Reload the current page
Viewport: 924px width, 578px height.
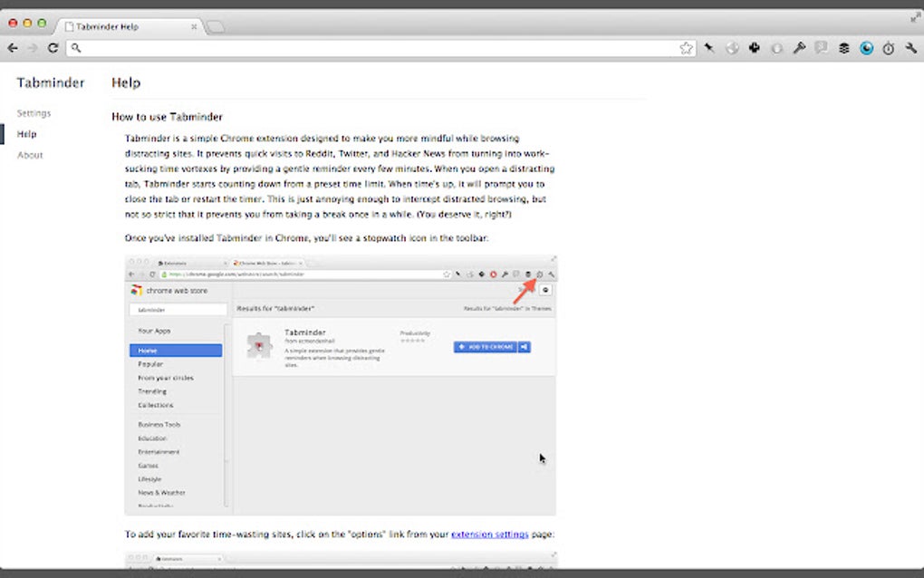(53, 48)
